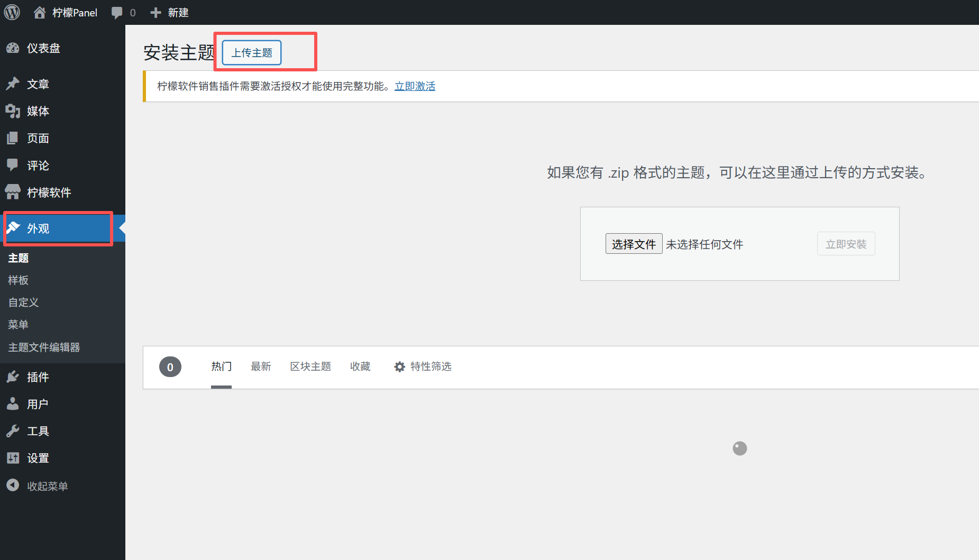The height and width of the screenshot is (560, 979).
Task: Open the 插件 plugins menu
Action: click(x=38, y=377)
